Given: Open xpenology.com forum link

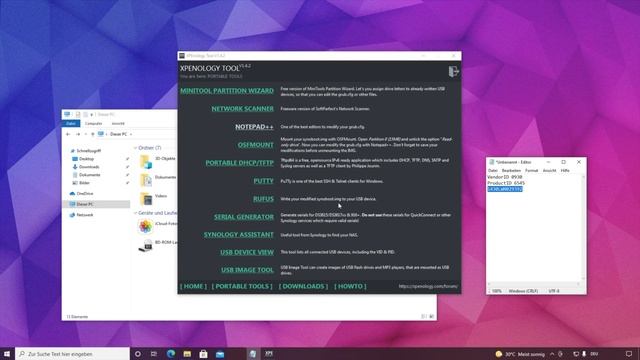Looking at the screenshot, I should pyautogui.click(x=428, y=287).
